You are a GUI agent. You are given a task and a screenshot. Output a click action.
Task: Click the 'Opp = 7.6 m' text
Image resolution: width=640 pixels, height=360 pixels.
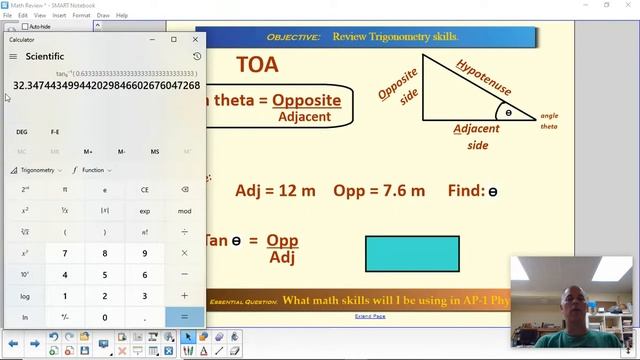379,191
